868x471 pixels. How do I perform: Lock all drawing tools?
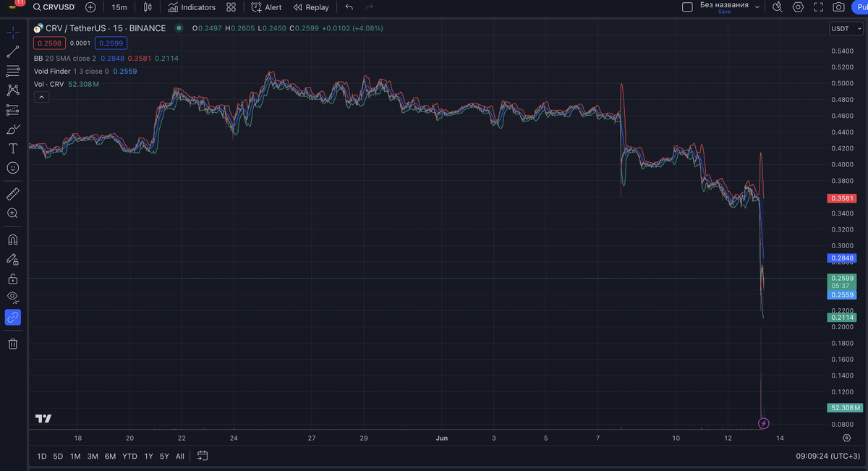[12, 279]
